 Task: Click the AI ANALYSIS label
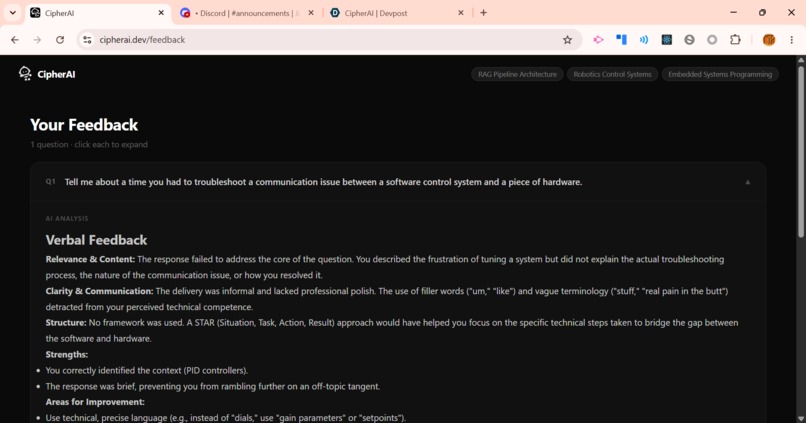[67, 218]
